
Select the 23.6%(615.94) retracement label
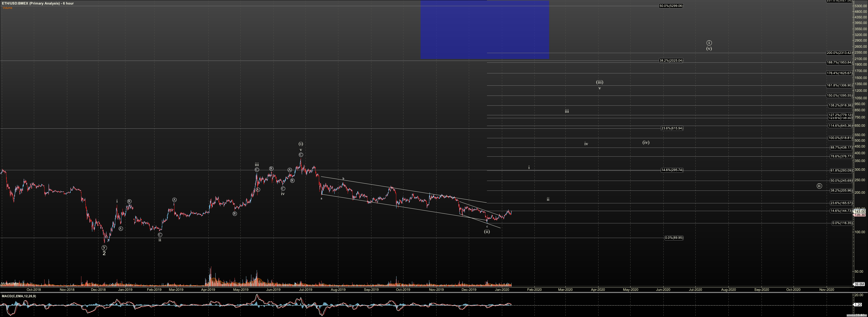click(x=672, y=128)
